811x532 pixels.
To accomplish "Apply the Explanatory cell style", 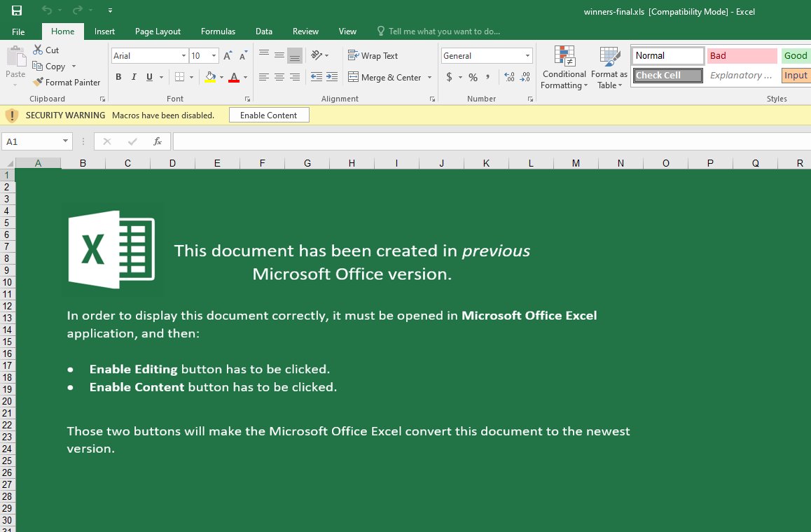I will point(742,75).
